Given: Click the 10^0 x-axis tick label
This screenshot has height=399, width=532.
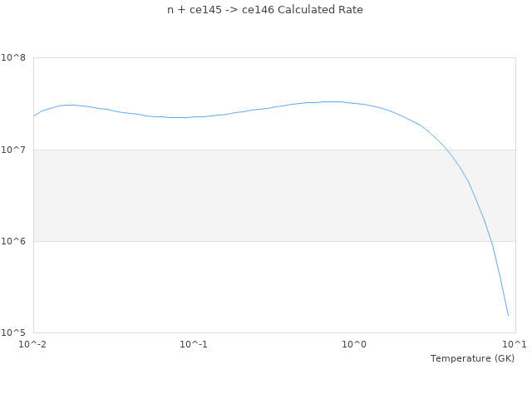Looking at the screenshot, I should (355, 344).
